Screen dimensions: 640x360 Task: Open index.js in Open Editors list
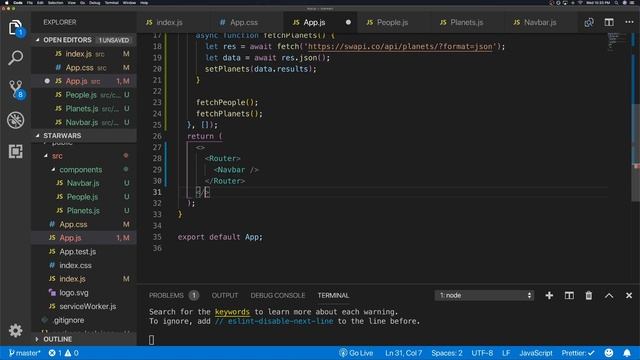point(84,54)
